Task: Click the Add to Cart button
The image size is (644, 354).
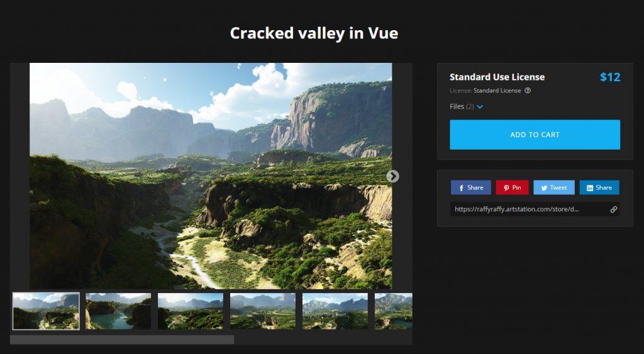Action: tap(535, 135)
